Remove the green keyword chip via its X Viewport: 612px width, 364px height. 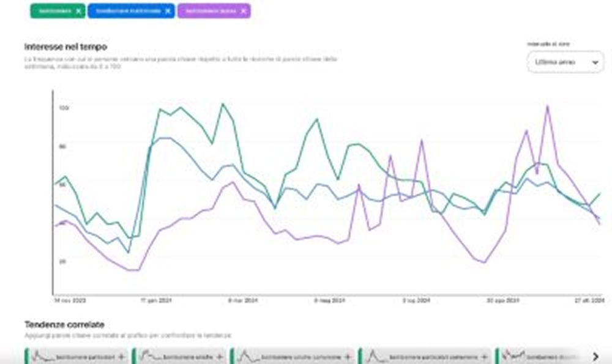pos(78,11)
